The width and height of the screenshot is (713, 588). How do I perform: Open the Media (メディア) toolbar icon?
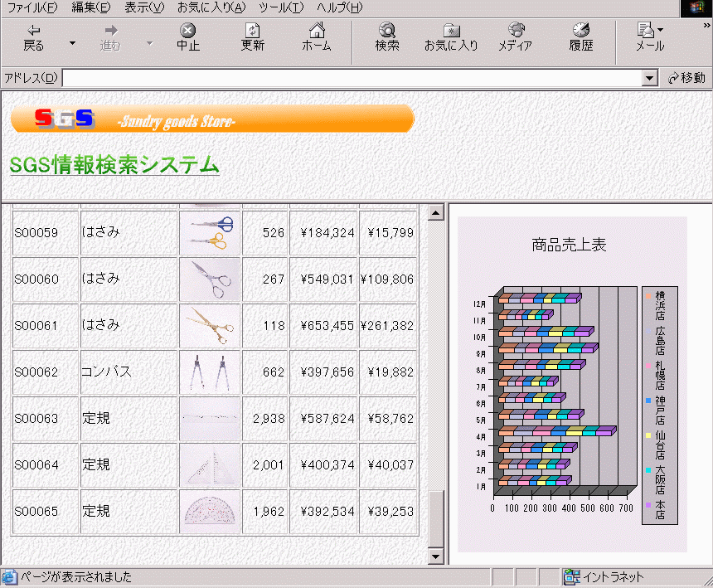515,37
